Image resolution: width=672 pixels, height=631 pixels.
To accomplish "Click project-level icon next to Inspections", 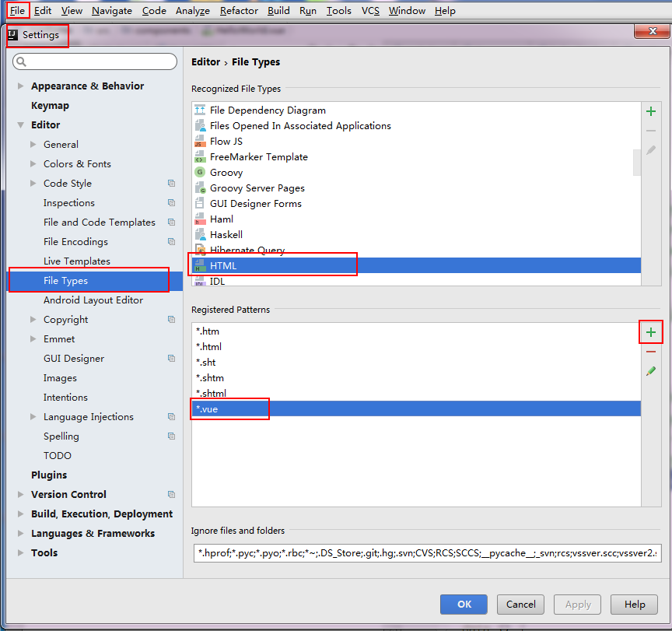I will 171,203.
